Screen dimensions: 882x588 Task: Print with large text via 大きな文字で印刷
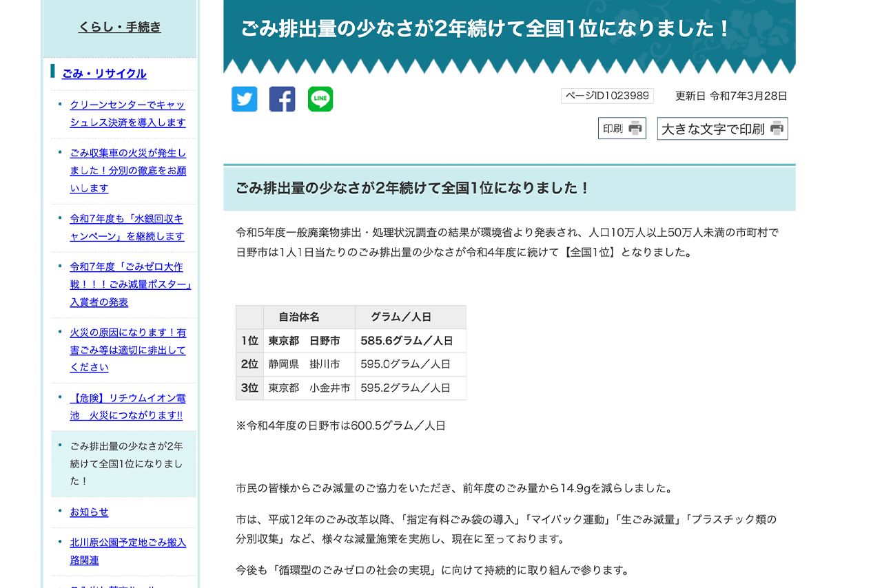(x=721, y=128)
